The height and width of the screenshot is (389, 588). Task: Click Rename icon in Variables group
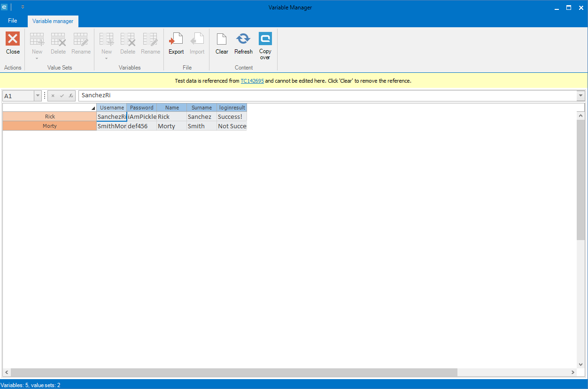click(x=150, y=39)
